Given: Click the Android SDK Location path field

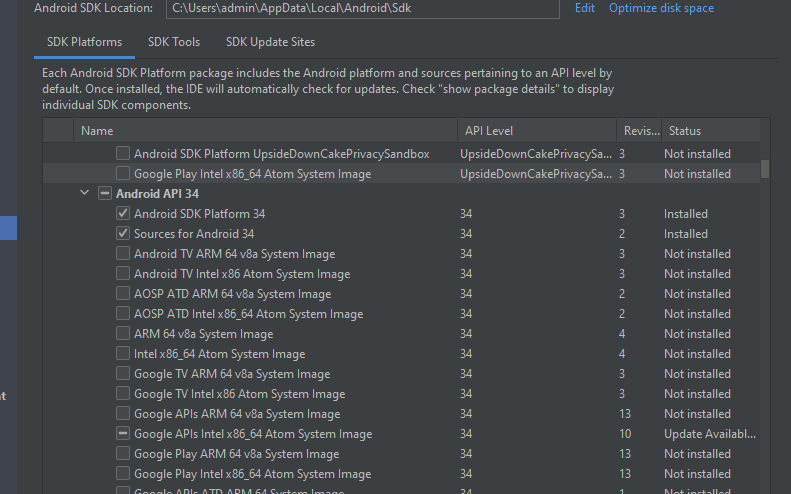Looking at the screenshot, I should (362, 8).
